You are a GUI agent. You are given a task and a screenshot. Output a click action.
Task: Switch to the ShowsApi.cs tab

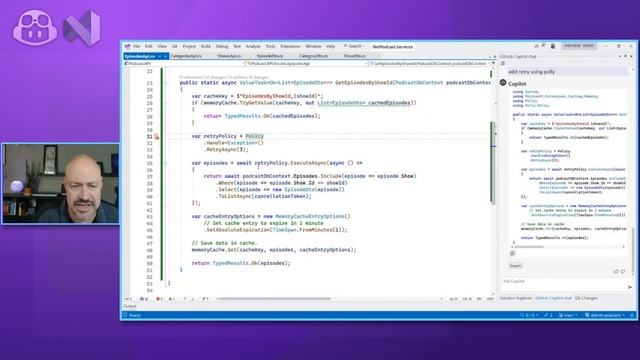(x=229, y=56)
